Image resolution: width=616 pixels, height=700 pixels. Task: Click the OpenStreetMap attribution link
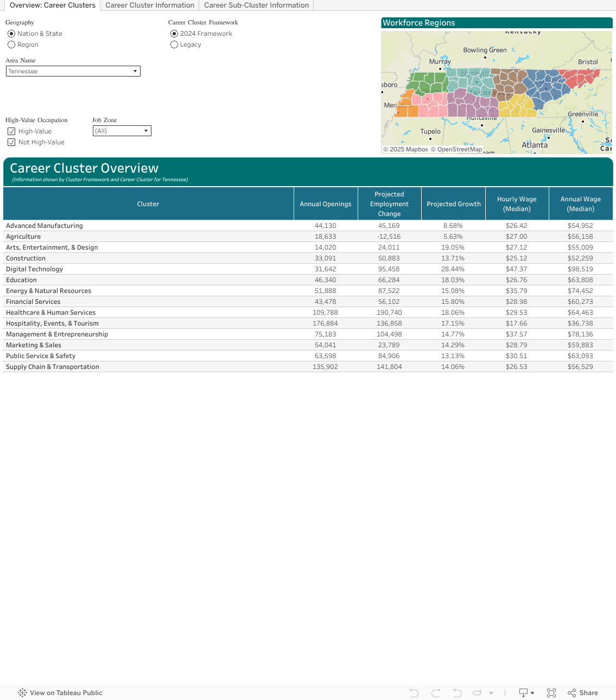[456, 149]
